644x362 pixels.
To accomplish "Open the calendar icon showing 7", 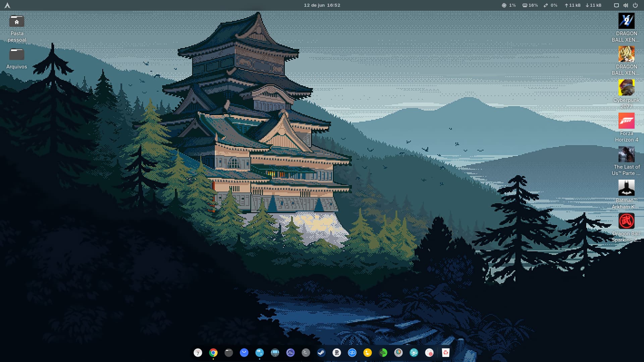I will coord(198,353).
